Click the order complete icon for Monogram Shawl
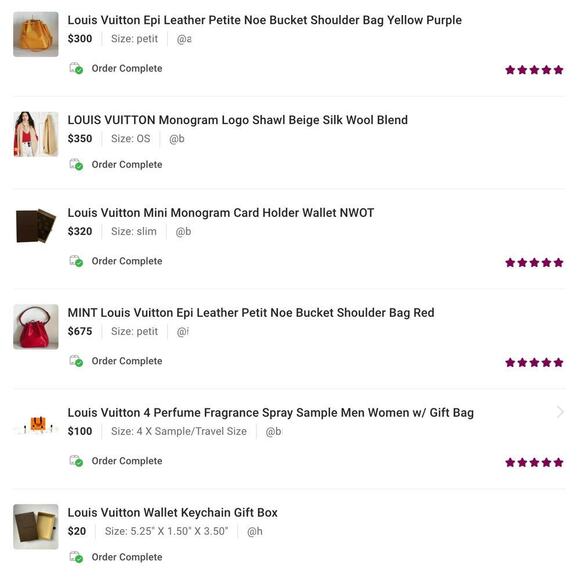Viewport: 580px width, 580px height. [76, 164]
